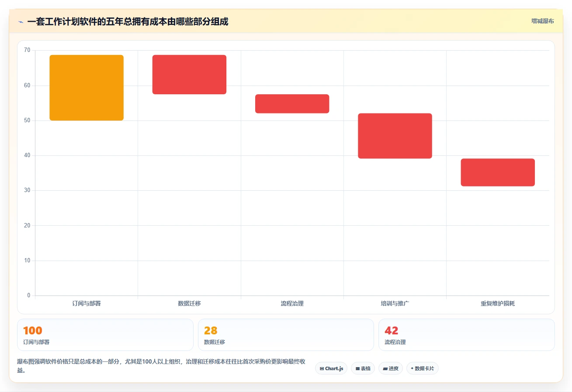Click the lightning icon beside the title

coord(21,22)
